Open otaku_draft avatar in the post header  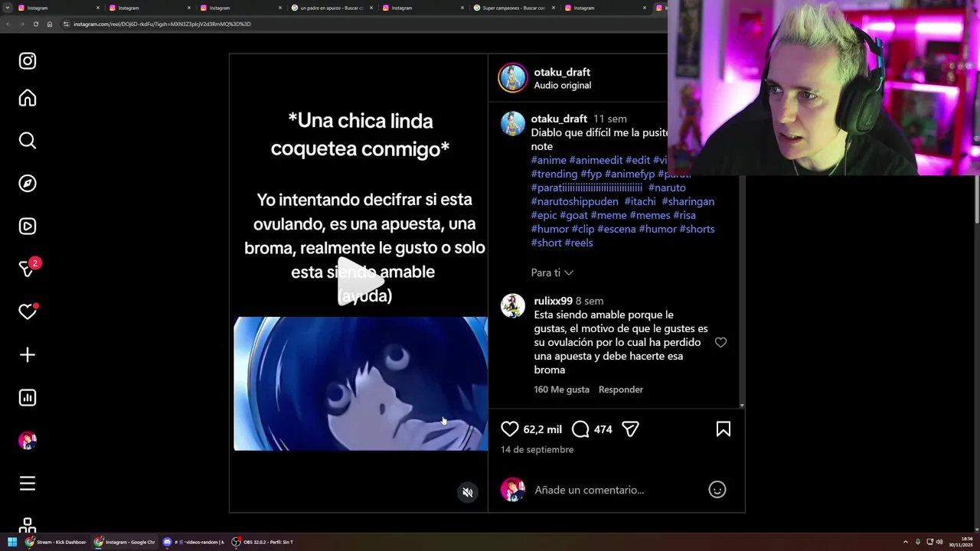click(513, 78)
